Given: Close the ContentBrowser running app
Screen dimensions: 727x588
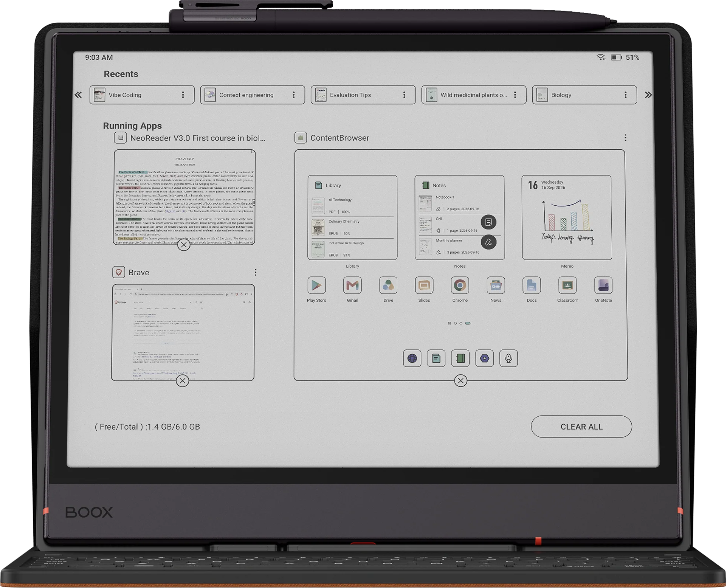Looking at the screenshot, I should [460, 381].
